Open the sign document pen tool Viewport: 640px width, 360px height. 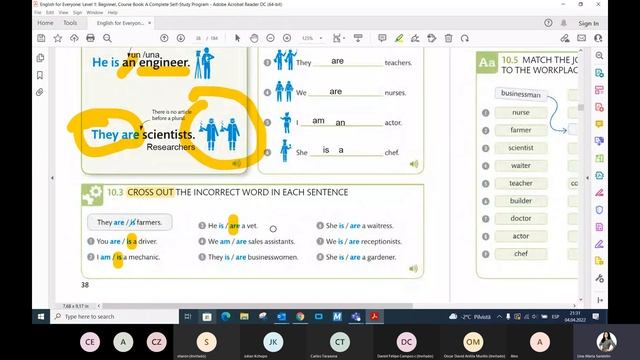tap(415, 38)
